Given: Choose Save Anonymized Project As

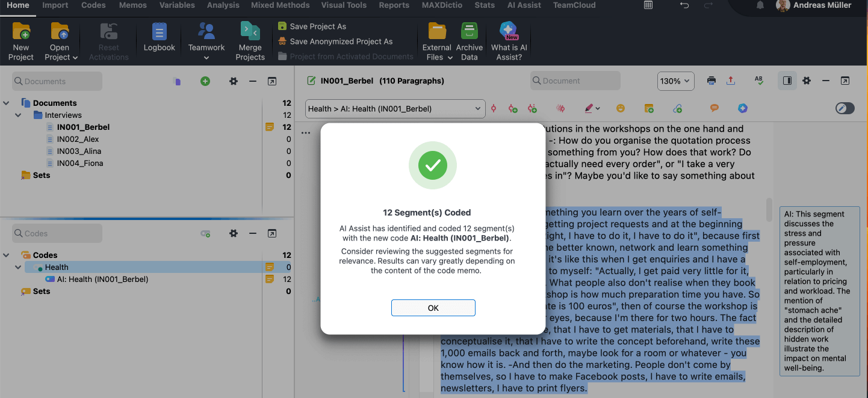Looking at the screenshot, I should [335, 41].
